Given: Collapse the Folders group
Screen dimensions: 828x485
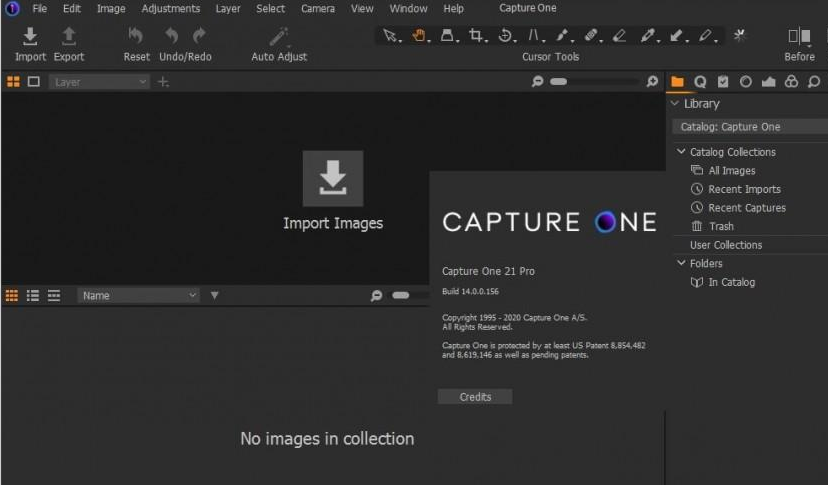Looking at the screenshot, I should pos(681,263).
